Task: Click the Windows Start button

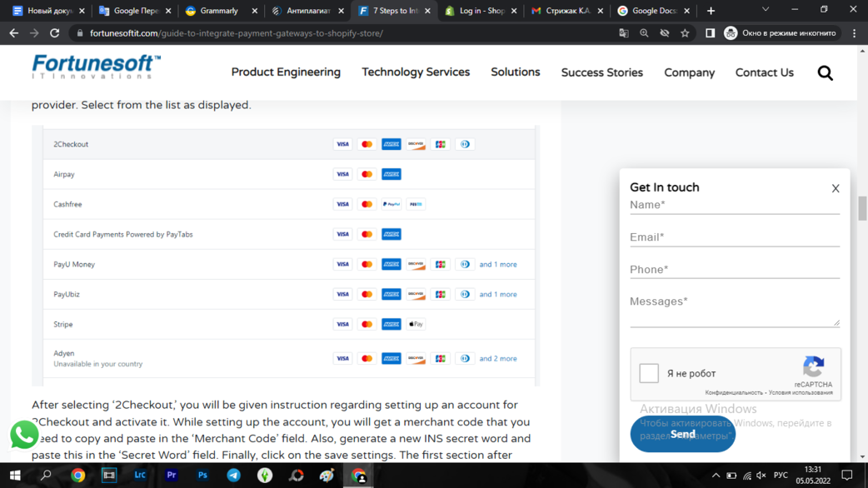Action: coord(15,476)
